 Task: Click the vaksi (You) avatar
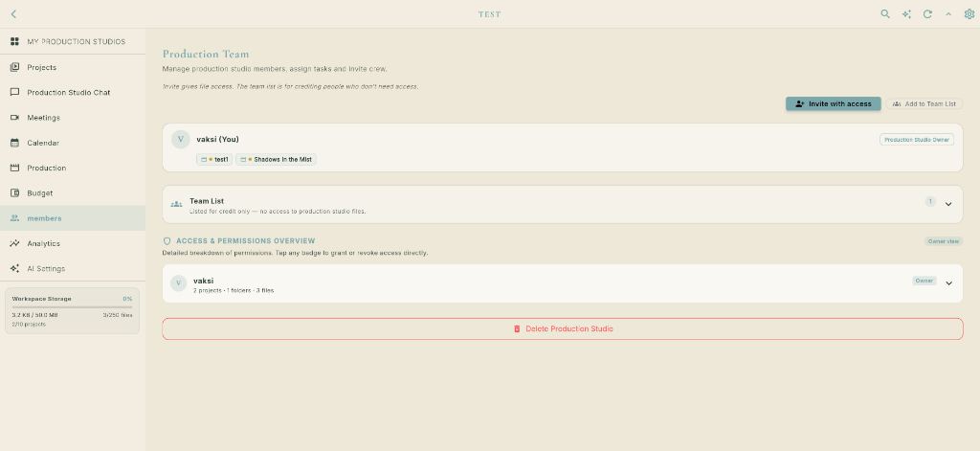181,140
